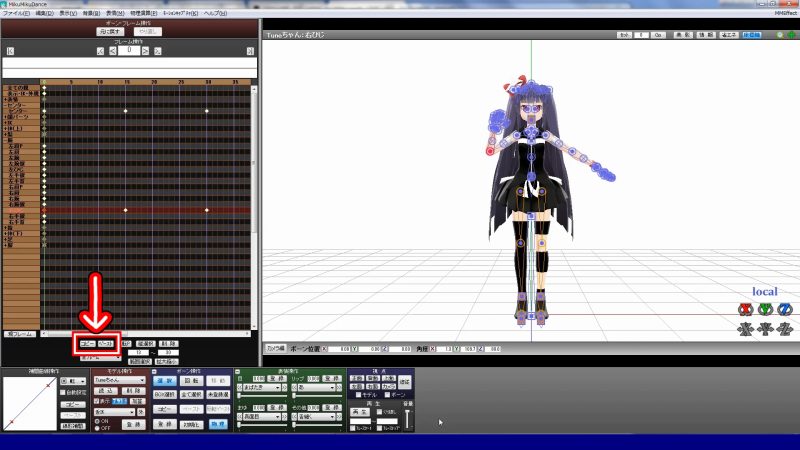This screenshot has width=800, height=450.
Task: Open the ヘルプ(H) menu
Action: [x=215, y=13]
